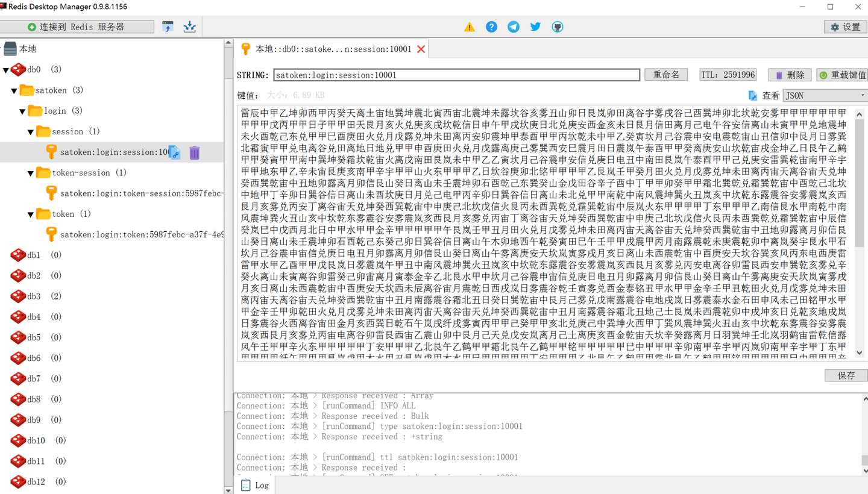Click the key name input field
This screenshot has width=868, height=494.
[x=456, y=75]
